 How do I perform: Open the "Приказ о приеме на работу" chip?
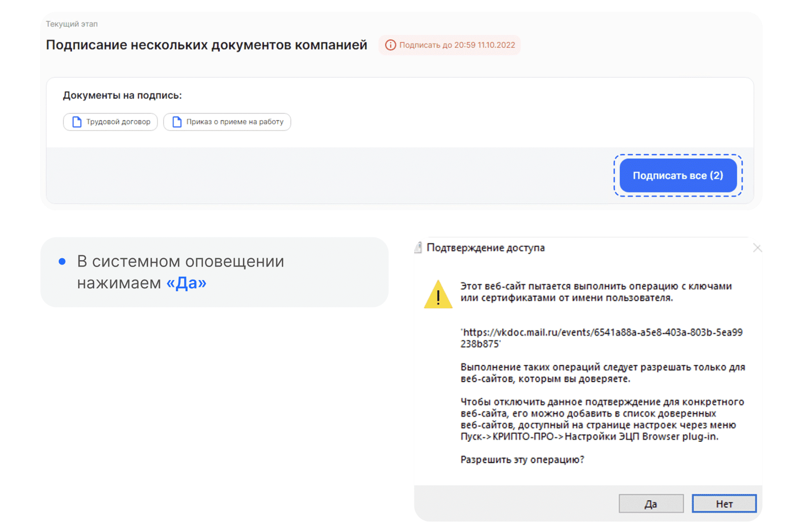(x=227, y=122)
